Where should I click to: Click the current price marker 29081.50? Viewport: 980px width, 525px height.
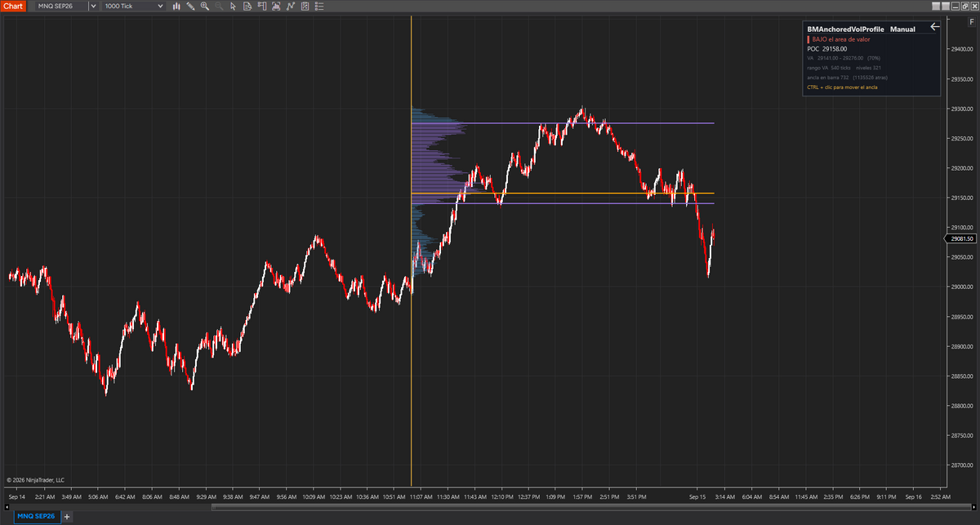(x=962, y=238)
